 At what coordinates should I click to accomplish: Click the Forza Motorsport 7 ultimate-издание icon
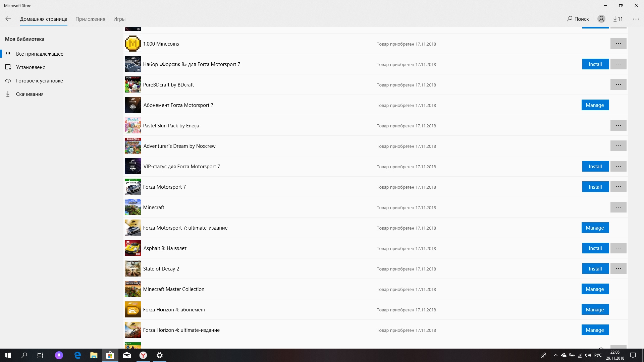tap(133, 228)
